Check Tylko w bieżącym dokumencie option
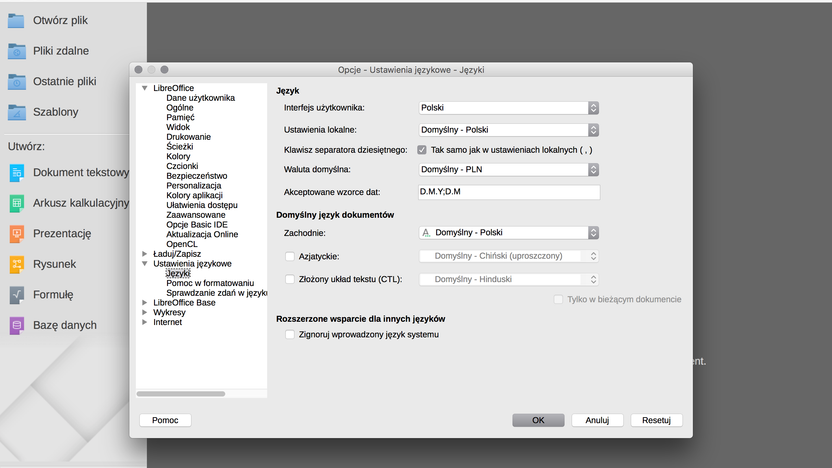Viewport: 832px width, 468px height. coord(558,300)
